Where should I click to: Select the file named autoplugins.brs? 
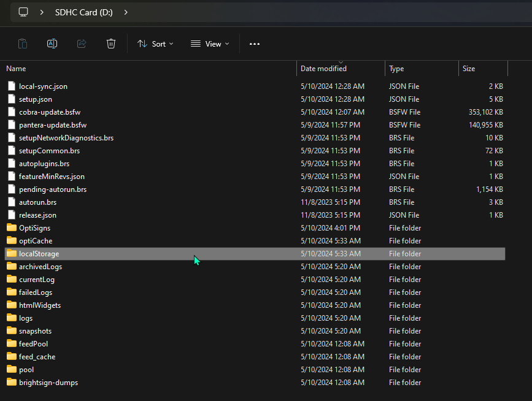(x=44, y=164)
